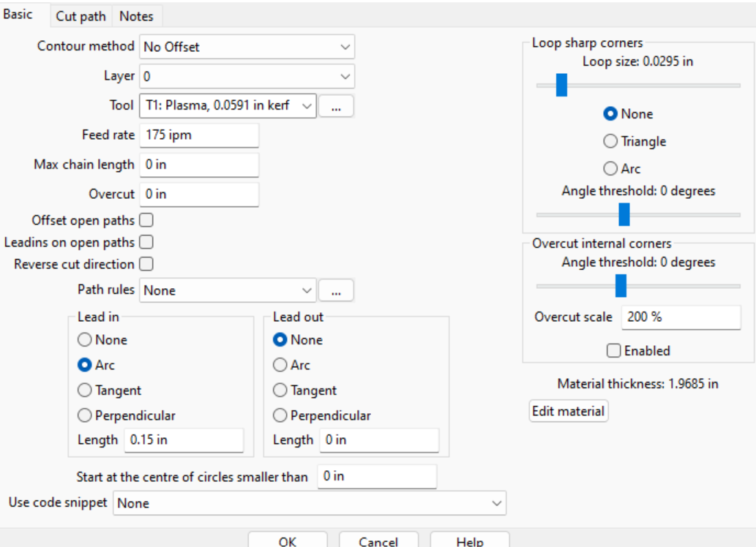Click the Loop size slider handle
This screenshot has width=756, height=547.
click(x=561, y=85)
